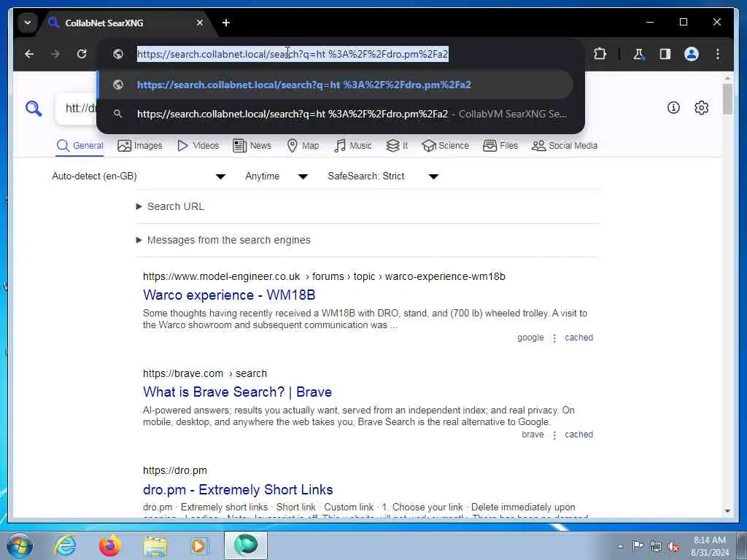This screenshot has width=747, height=560.
Task: Select the CollabVM SearXNG search suggestion
Action: click(335, 114)
